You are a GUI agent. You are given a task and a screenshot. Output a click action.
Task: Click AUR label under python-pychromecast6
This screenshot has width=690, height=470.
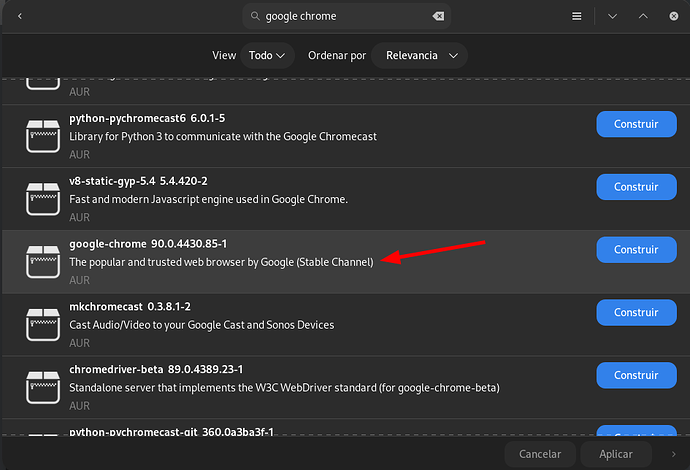tap(79, 155)
